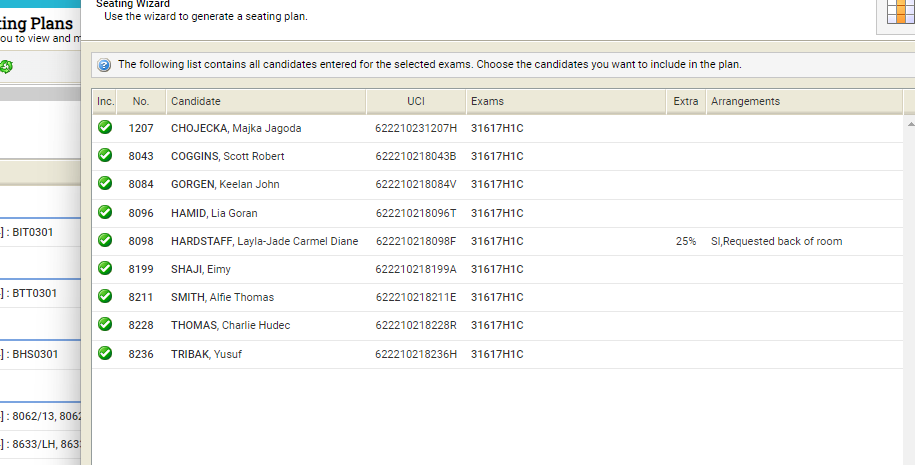Exclude HAMID, Lia Goran via green tick
The width and height of the screenshot is (915, 465).
tap(105, 212)
